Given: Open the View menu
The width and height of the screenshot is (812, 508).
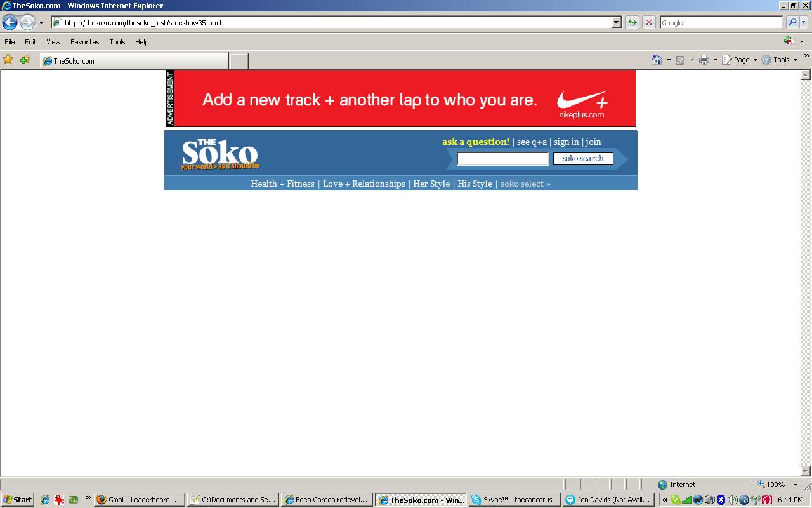Looking at the screenshot, I should click(x=53, y=42).
